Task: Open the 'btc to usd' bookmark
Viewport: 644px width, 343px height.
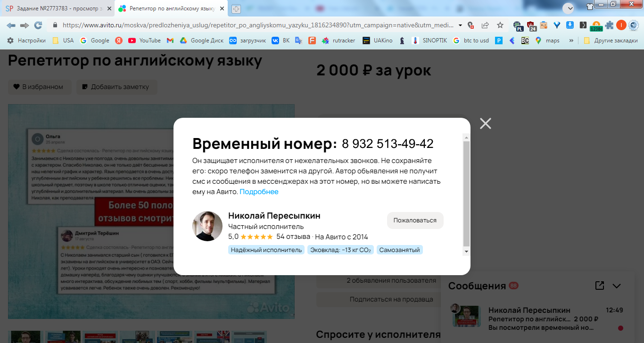Action: [x=471, y=41]
